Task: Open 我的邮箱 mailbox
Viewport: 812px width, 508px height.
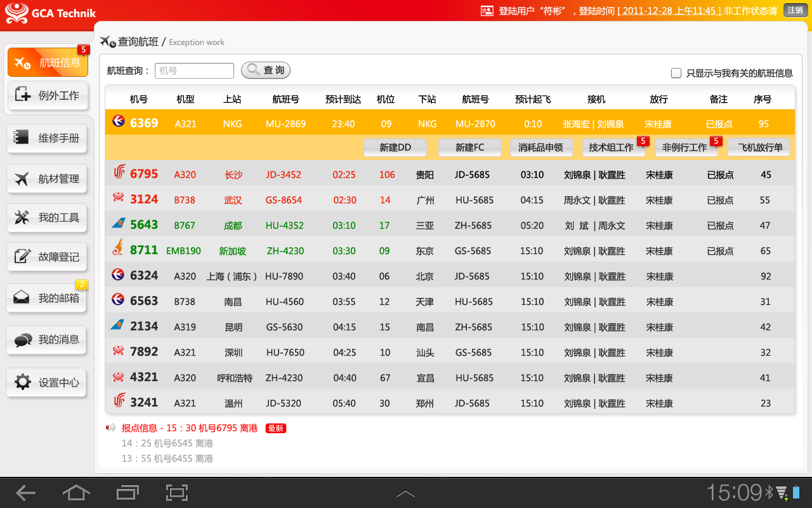Action: [47, 298]
